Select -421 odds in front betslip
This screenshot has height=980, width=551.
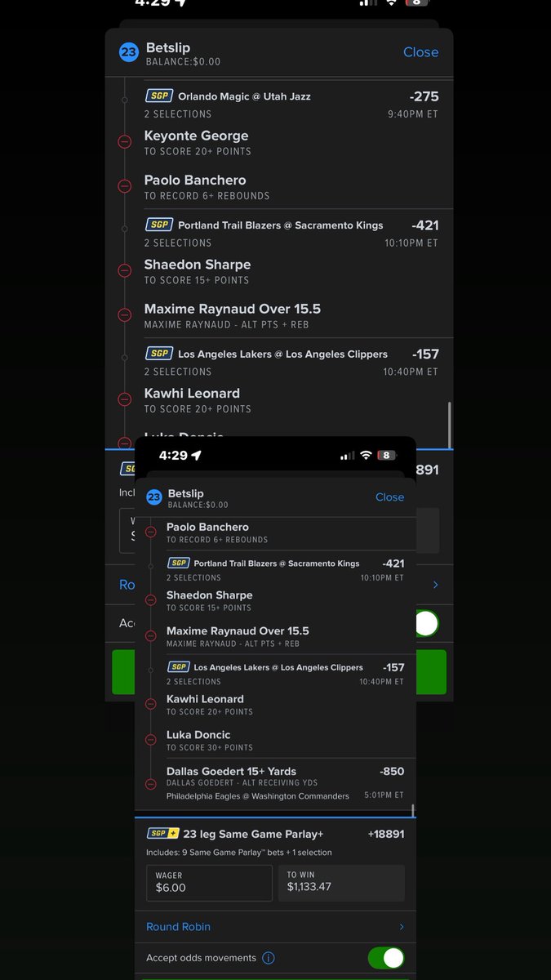[x=393, y=563]
